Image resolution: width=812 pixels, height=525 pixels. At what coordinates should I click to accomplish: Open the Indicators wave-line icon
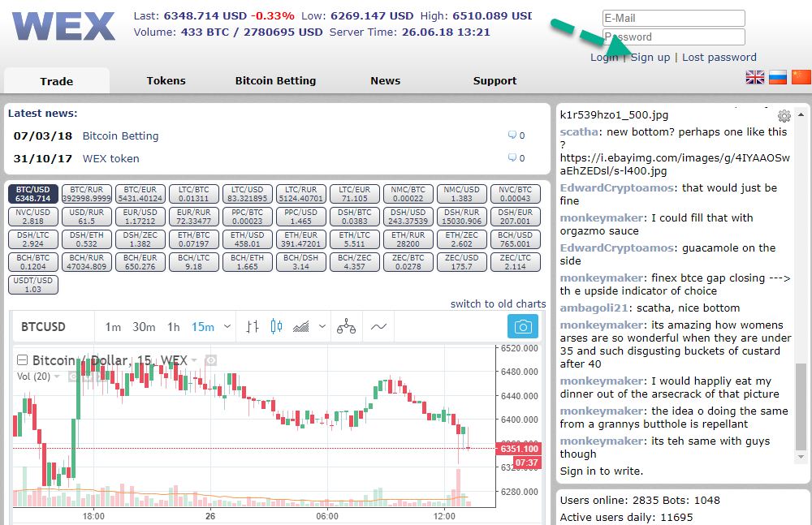click(x=378, y=327)
